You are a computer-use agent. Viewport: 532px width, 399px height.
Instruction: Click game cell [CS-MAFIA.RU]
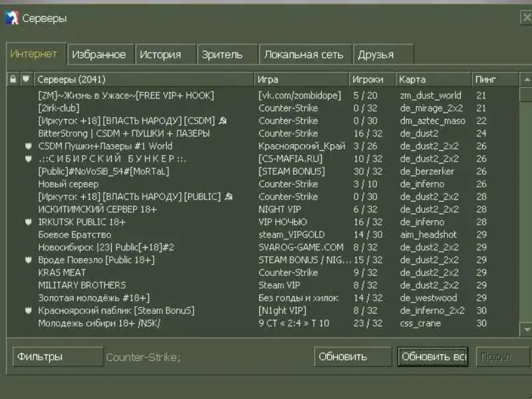291,159
